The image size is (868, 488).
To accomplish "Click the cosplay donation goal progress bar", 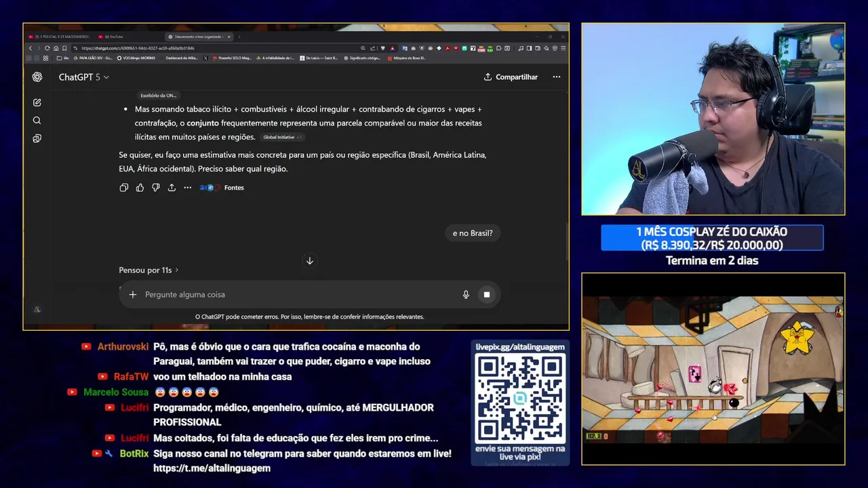I will (712, 238).
